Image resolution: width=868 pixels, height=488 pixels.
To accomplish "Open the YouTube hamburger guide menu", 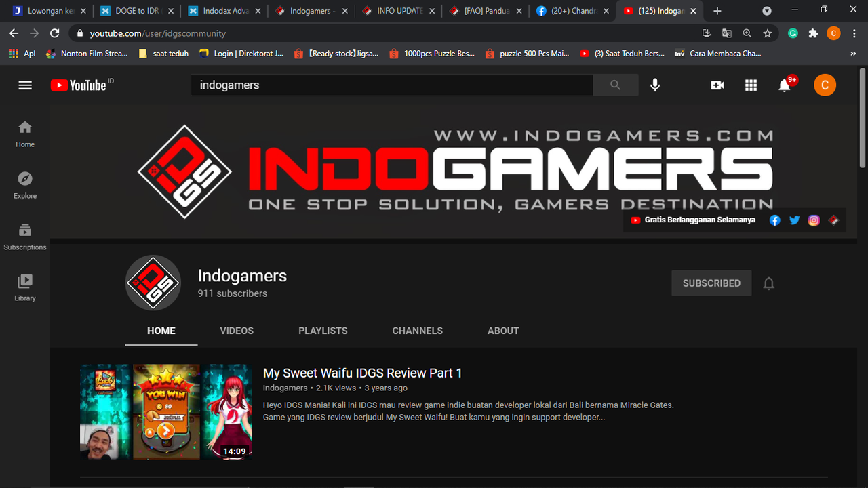I will point(25,85).
